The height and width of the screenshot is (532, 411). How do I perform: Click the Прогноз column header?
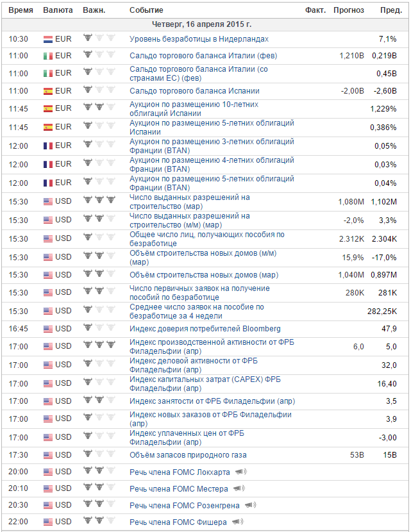point(349,10)
